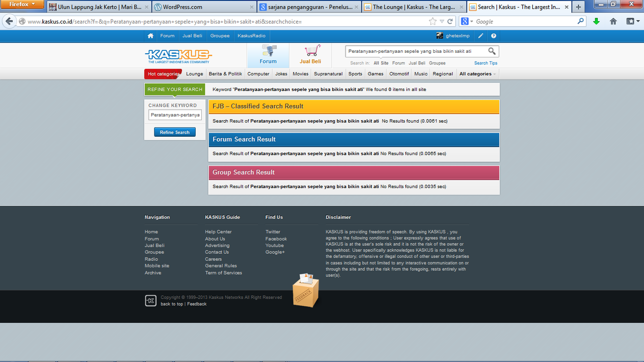Switch to The Lounge Kaskus tab
The height and width of the screenshot is (362, 644).
(x=414, y=7)
